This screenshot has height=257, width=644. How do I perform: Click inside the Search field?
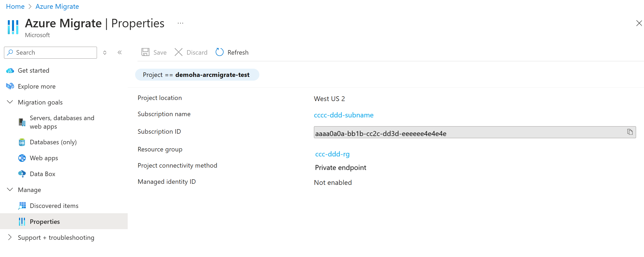tap(50, 53)
